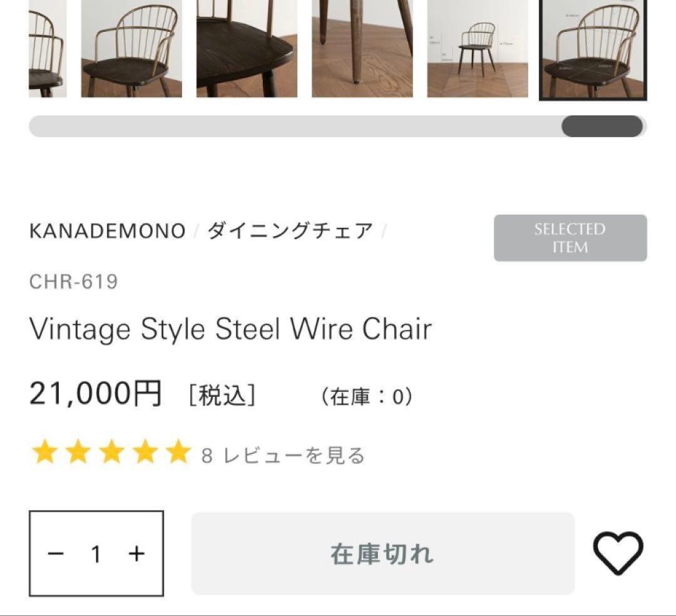Screen dimensions: 676x616
Task: Tap the minus icon to decrease quantity
Action: (55, 553)
